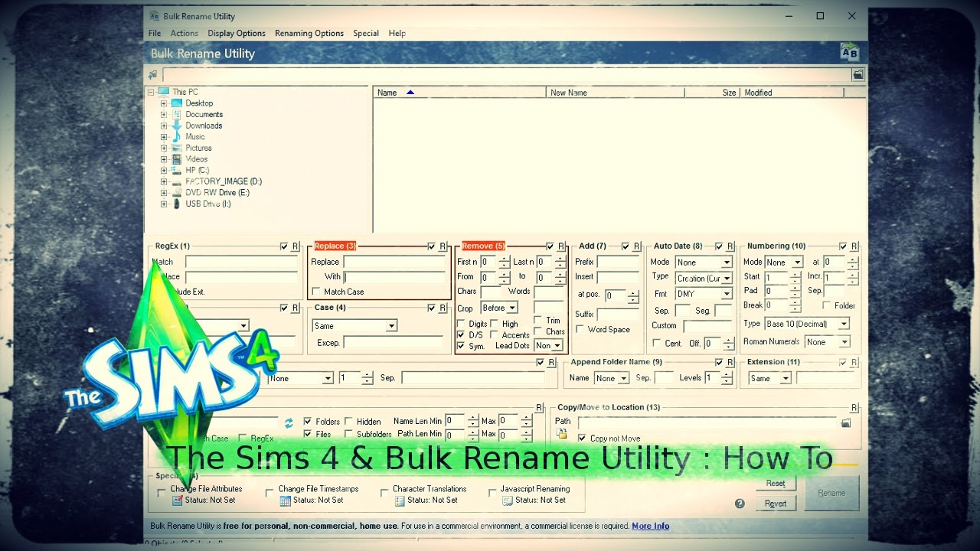The height and width of the screenshot is (551, 980).
Task: Enable the Match Case checkbox
Action: [x=317, y=292]
